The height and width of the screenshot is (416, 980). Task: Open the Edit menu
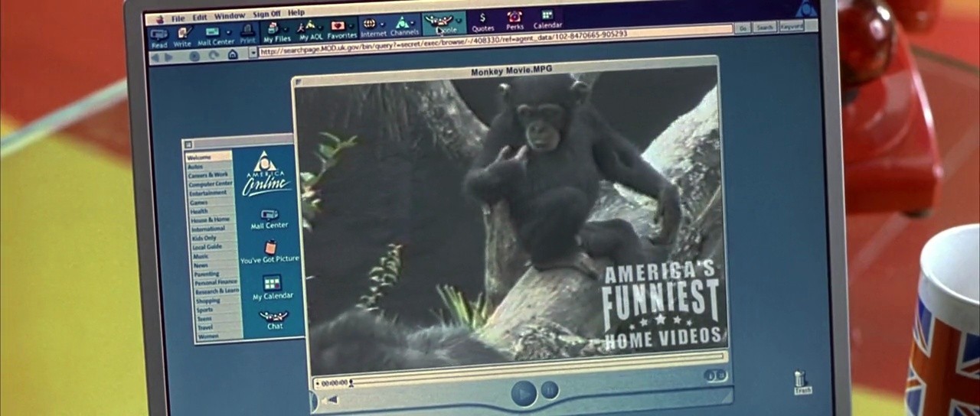[200, 17]
